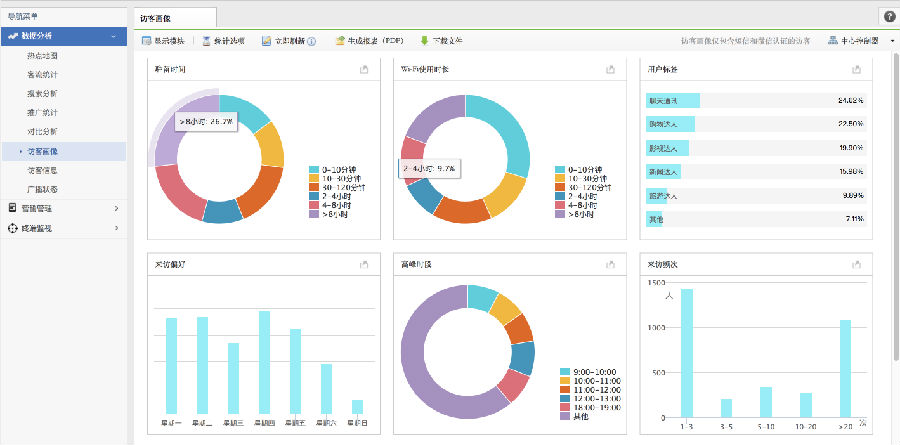This screenshot has height=445, width=900.
Task: Generate PDF report via 生成报表 icon
Action: point(340,42)
